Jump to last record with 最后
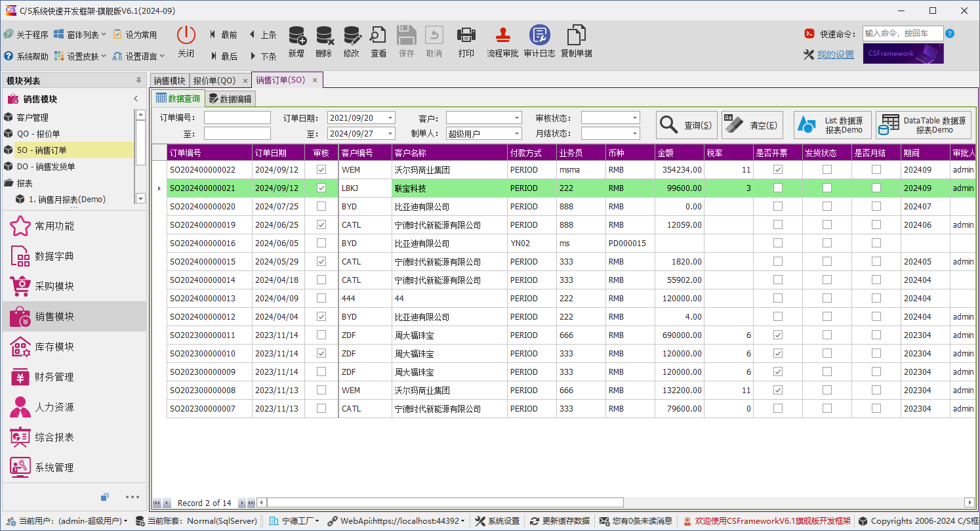Viewport: 980px width, 531px height. pyautogui.click(x=223, y=56)
